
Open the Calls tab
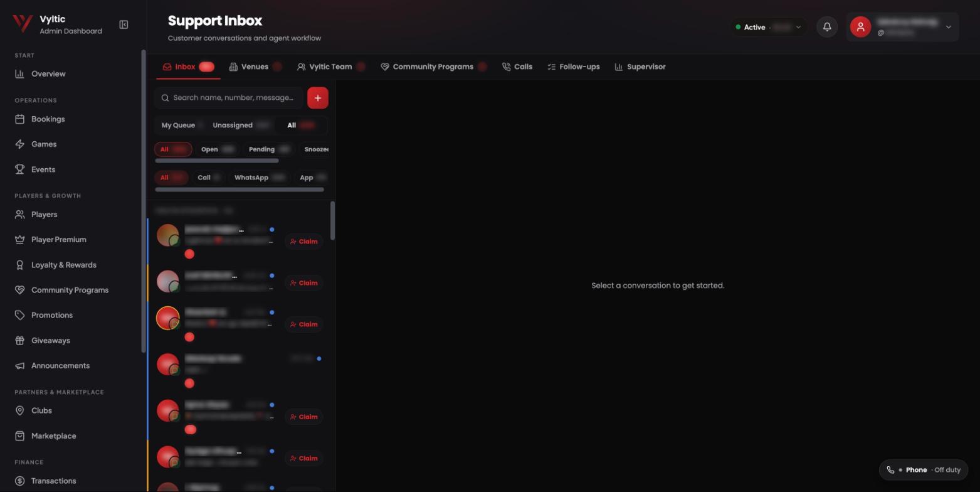click(517, 67)
